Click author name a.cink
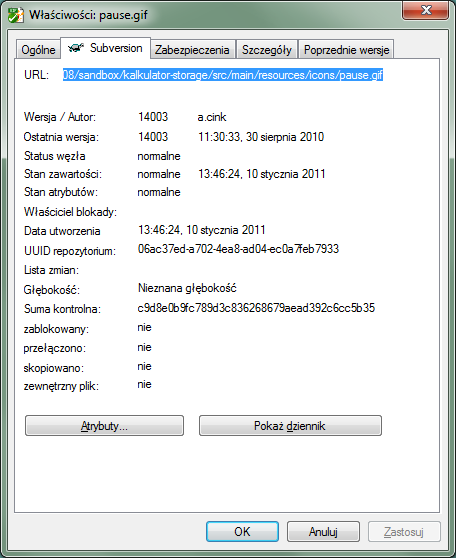The image size is (456, 558). (x=212, y=117)
